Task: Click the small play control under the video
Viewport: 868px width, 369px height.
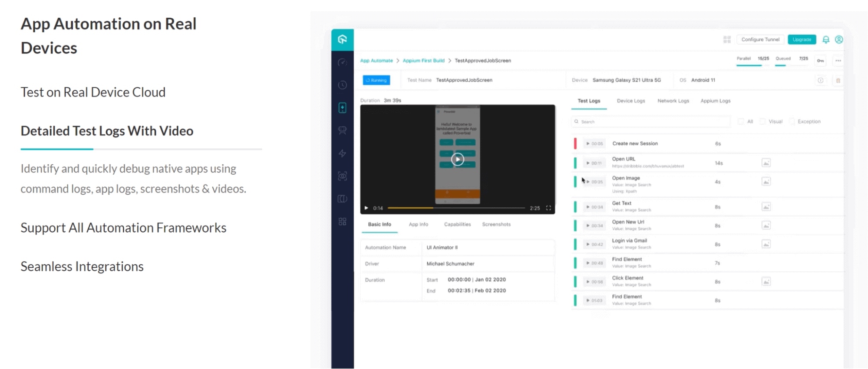Action: pos(366,208)
